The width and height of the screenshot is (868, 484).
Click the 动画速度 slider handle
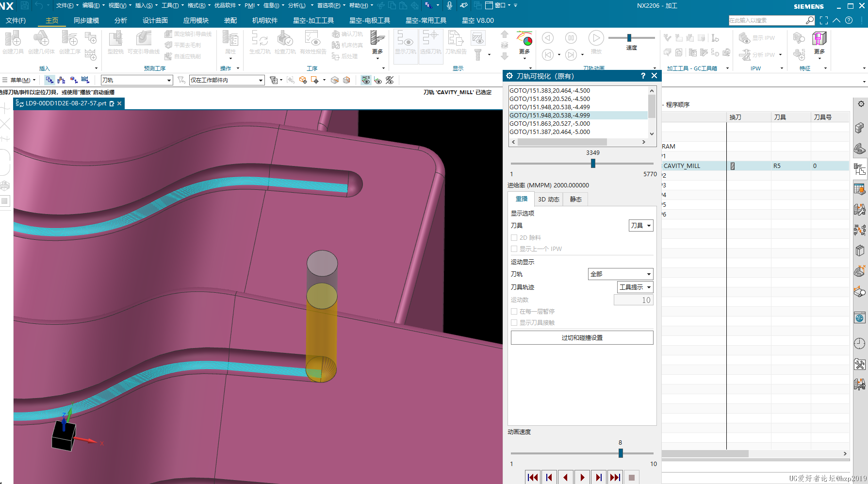[621, 453]
